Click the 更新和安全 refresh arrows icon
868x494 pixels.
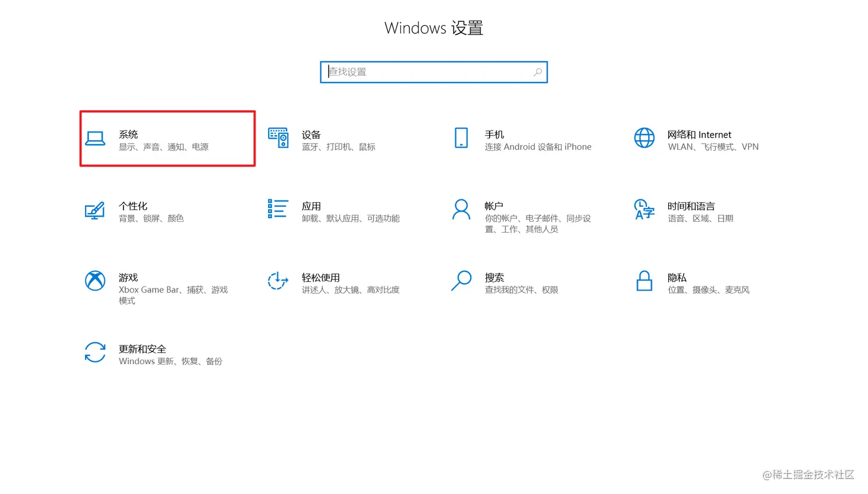[95, 352]
